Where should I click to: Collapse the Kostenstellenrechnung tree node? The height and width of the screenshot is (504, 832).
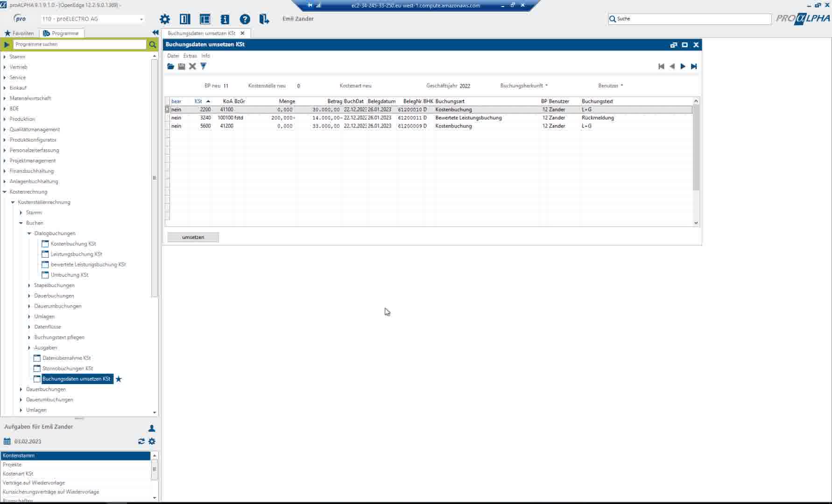[13, 202]
